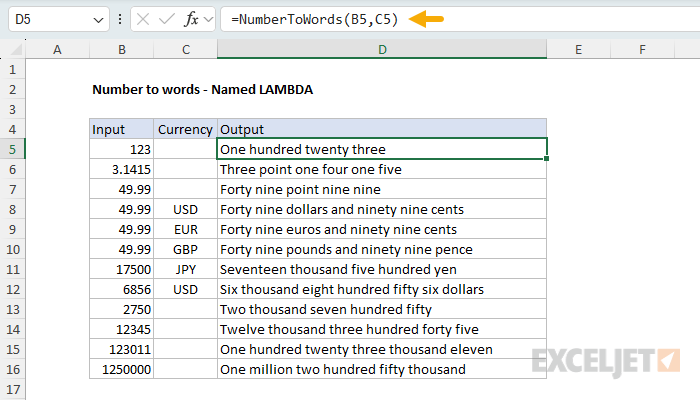The width and height of the screenshot is (700, 400).
Task: Click the Exceljet logo watermark
Action: coord(606,362)
